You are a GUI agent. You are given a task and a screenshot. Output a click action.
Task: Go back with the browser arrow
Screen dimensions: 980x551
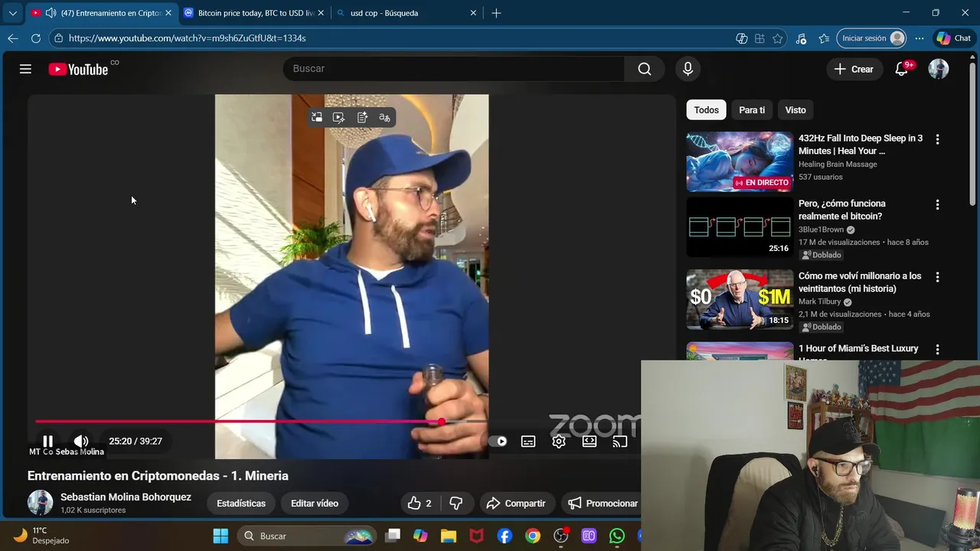click(x=13, y=38)
